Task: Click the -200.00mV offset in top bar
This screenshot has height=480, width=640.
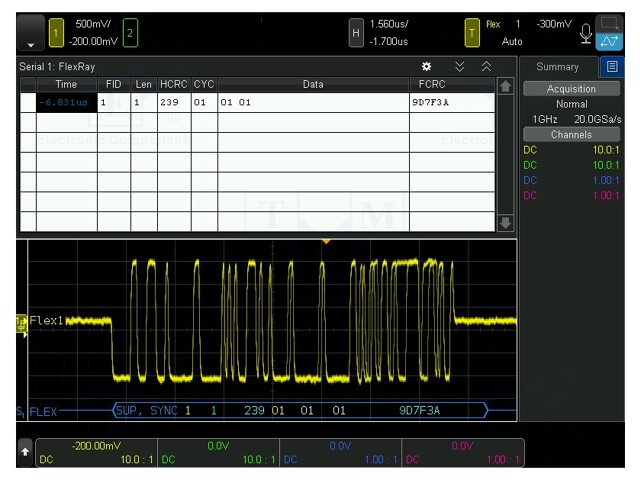Action: click(x=93, y=42)
